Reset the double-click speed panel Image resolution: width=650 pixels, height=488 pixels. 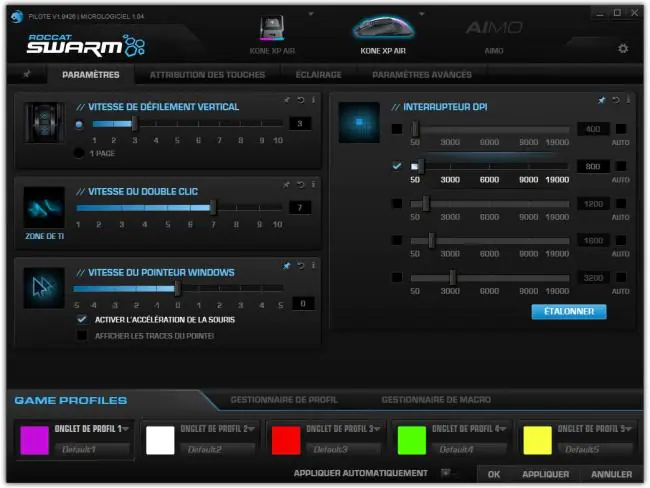coord(301,185)
